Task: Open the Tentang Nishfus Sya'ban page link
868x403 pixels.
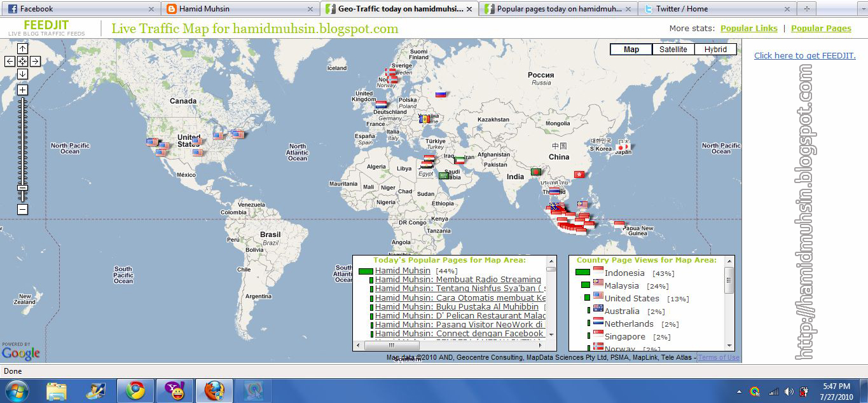Action: (460, 289)
